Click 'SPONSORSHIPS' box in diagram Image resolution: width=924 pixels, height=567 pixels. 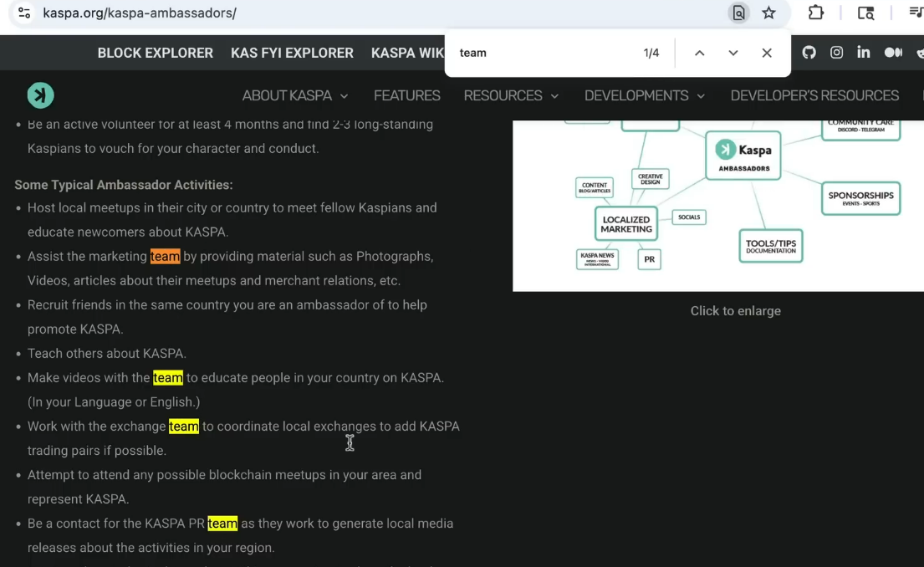coord(860,198)
